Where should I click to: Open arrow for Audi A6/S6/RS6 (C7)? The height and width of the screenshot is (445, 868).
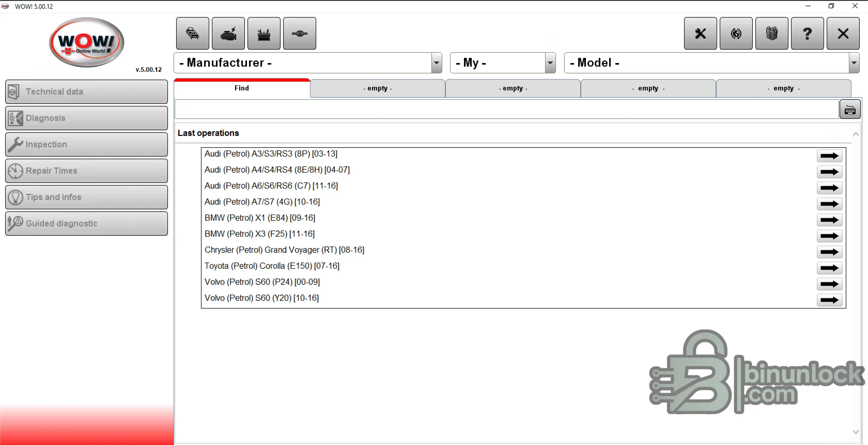pos(829,188)
